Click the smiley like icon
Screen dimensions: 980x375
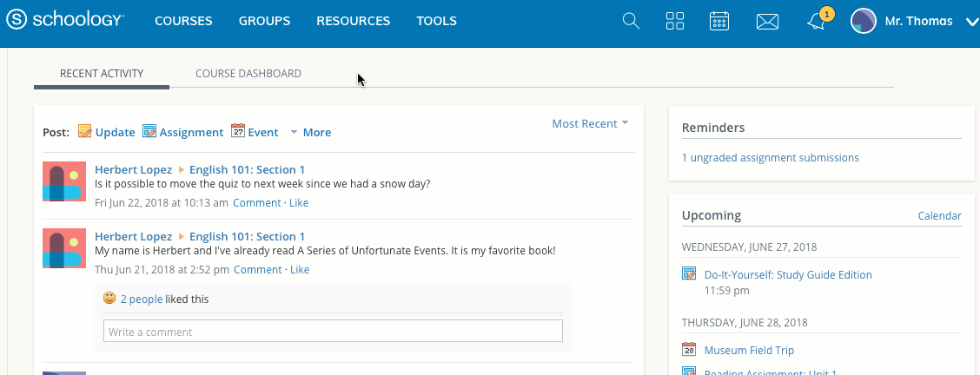point(109,299)
